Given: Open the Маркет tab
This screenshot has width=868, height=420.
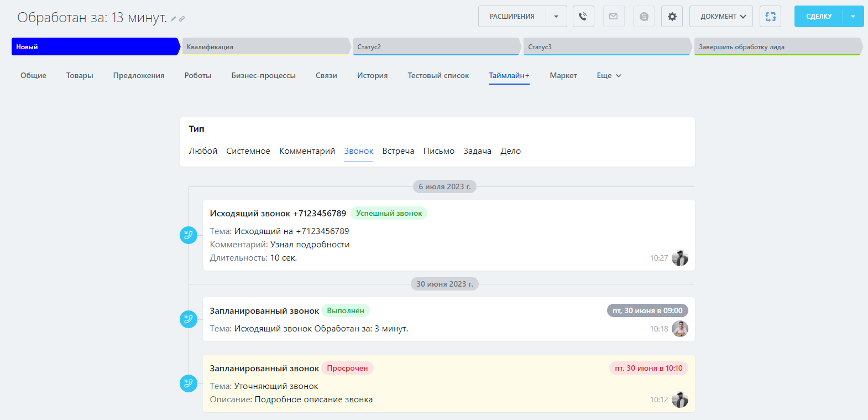Looking at the screenshot, I should click(x=563, y=76).
